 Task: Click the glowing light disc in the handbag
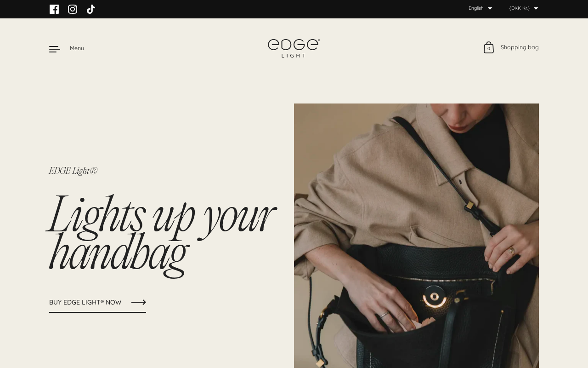click(x=435, y=296)
